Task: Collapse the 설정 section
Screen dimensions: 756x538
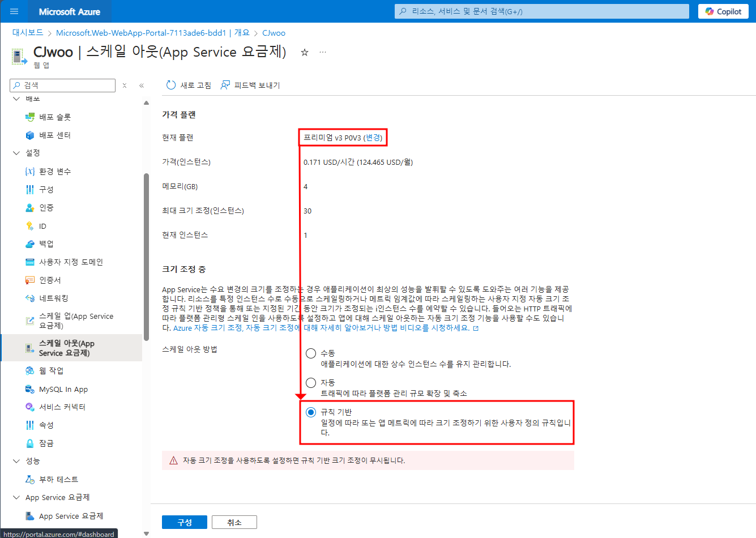Action: (x=16, y=153)
